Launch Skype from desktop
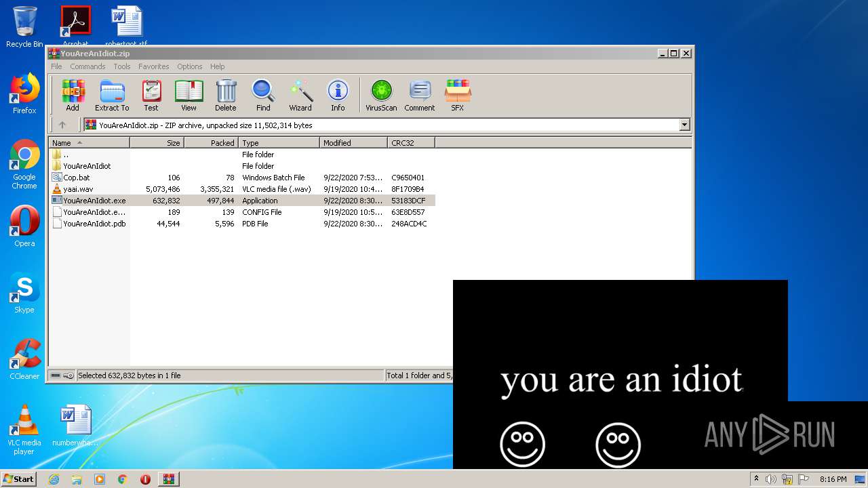The image size is (868, 488). (x=24, y=293)
